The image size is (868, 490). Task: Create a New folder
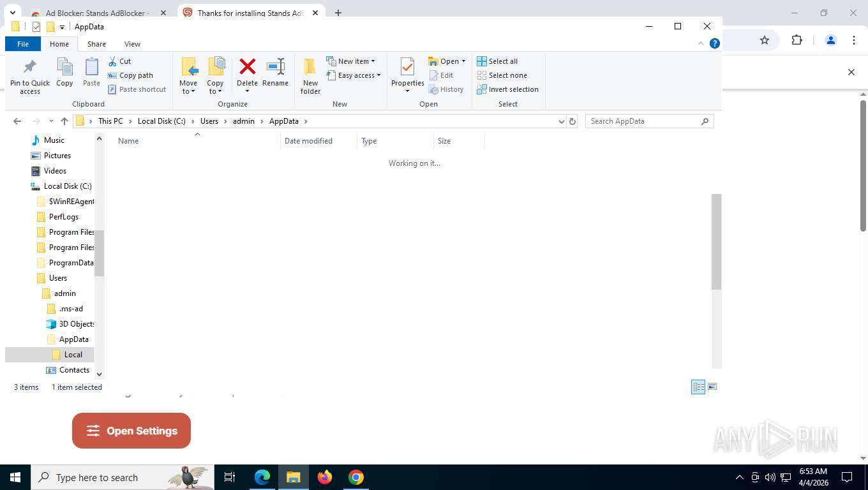[x=310, y=77]
